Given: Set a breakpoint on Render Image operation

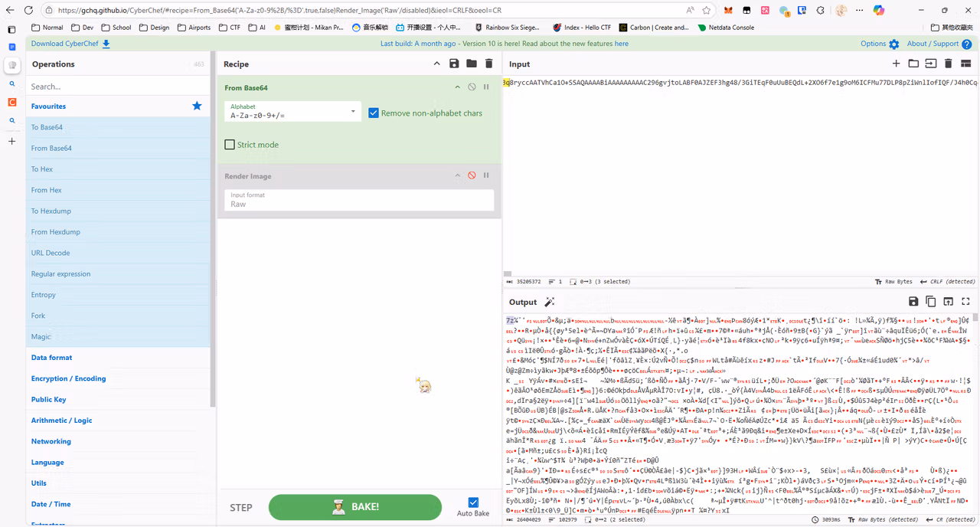Looking at the screenshot, I should pos(486,175).
